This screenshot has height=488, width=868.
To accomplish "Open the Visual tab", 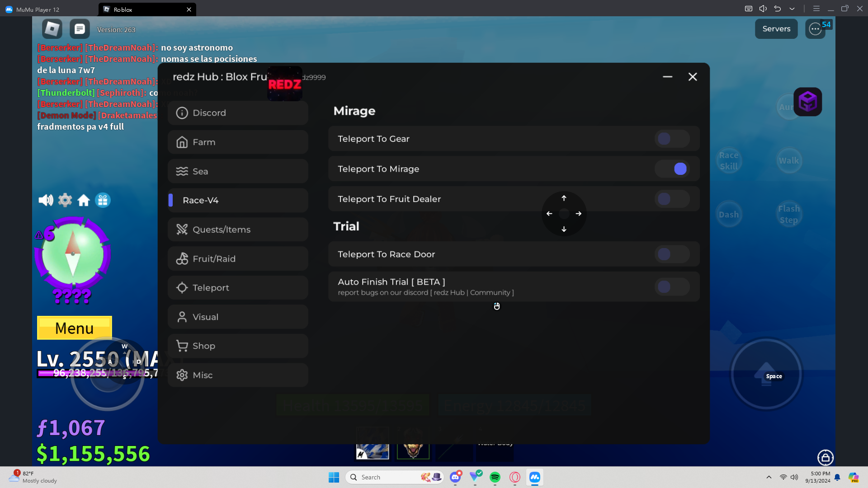I will click(238, 317).
